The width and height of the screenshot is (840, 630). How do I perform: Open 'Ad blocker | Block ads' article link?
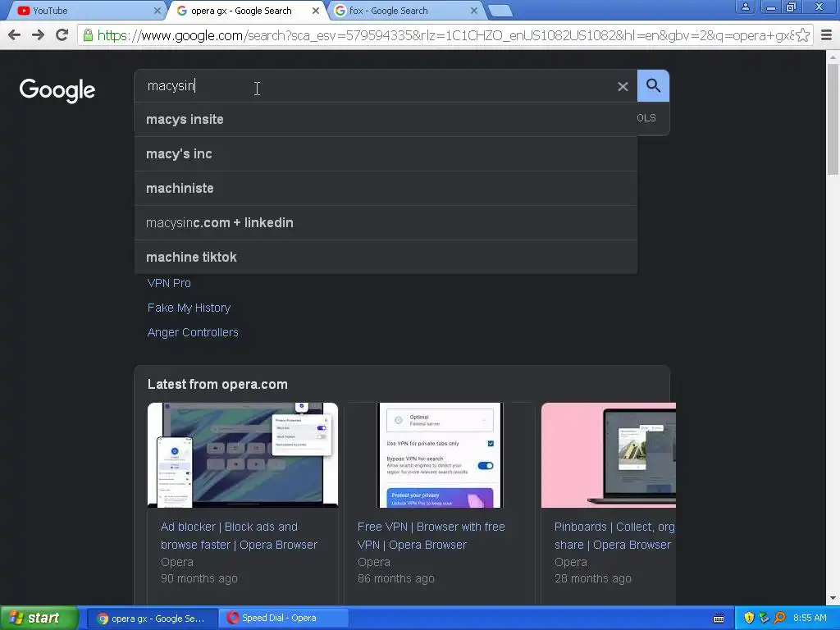tap(239, 536)
